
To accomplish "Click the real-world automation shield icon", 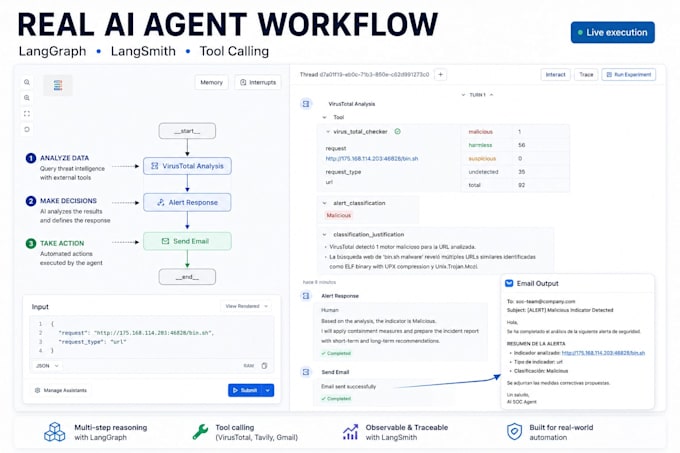I will coord(514,432).
